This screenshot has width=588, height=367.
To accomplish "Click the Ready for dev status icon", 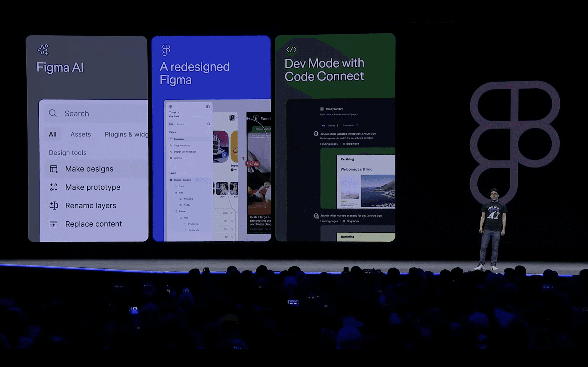I will click(x=322, y=109).
